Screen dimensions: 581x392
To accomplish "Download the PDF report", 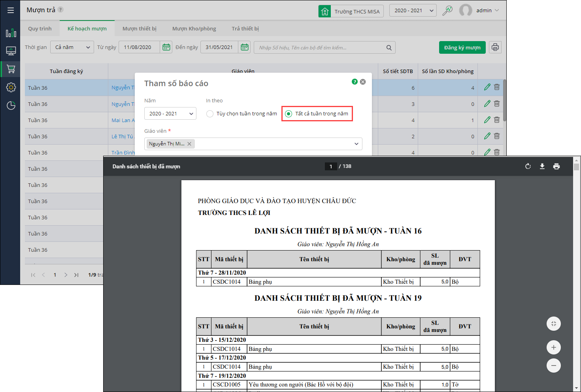I will (x=542, y=166).
